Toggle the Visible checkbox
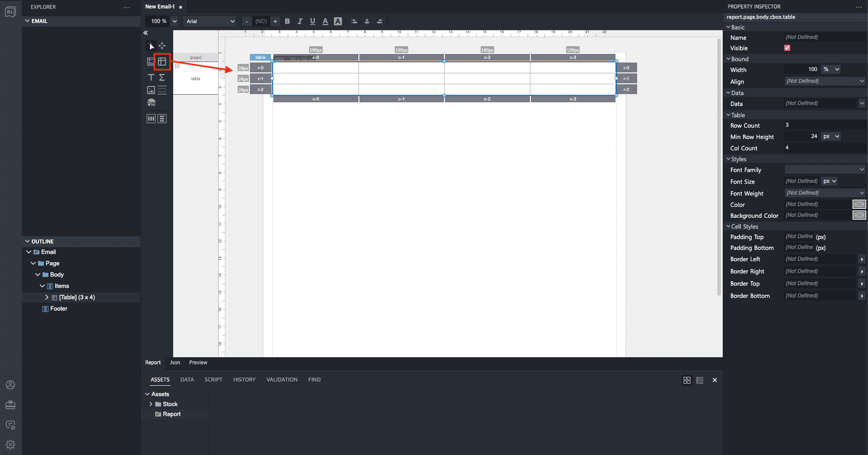 (x=787, y=48)
